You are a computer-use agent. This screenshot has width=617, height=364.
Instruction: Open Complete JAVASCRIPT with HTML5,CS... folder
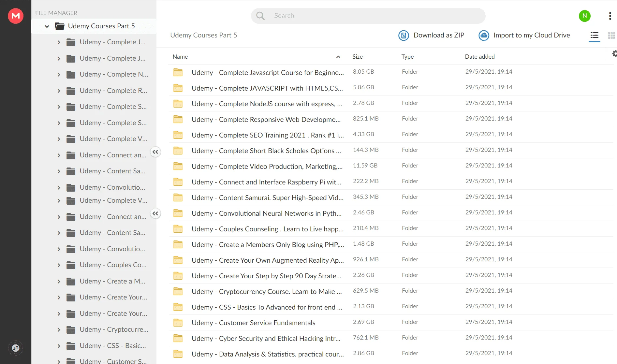click(267, 88)
